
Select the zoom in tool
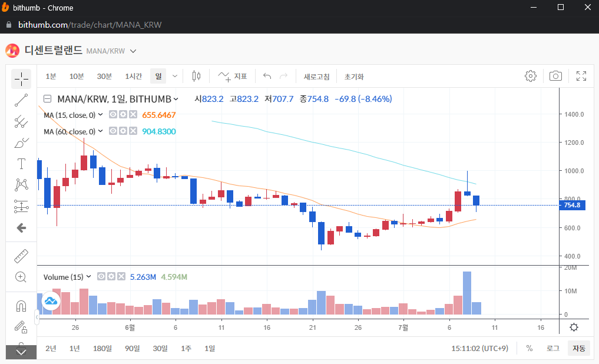21,277
